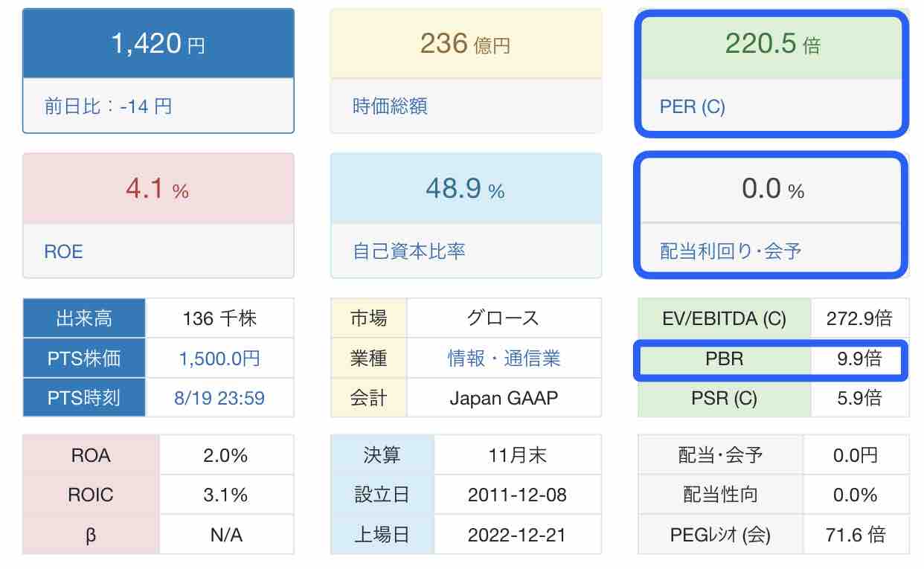Click the 4.1 % ROE value
This screenshot has height=569, width=924.
(x=158, y=189)
